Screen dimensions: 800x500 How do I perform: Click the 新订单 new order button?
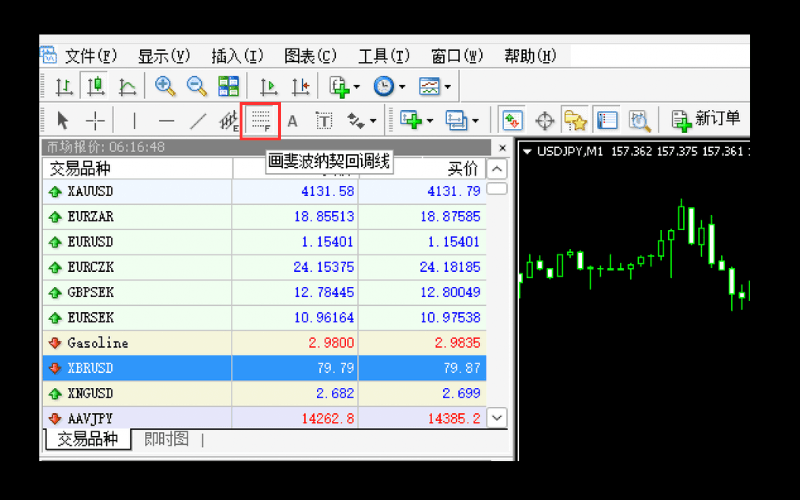point(705,120)
